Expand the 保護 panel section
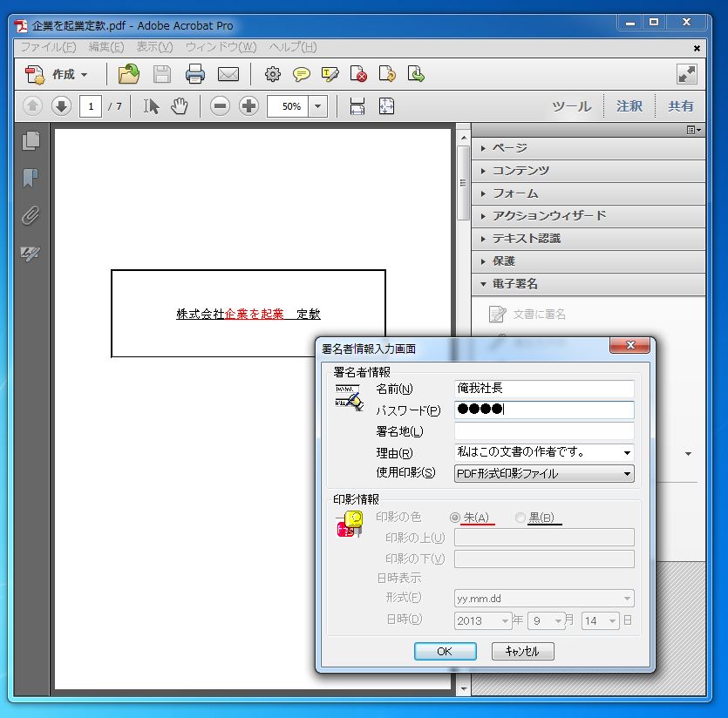Viewport: 728px width, 718px height. click(589, 261)
